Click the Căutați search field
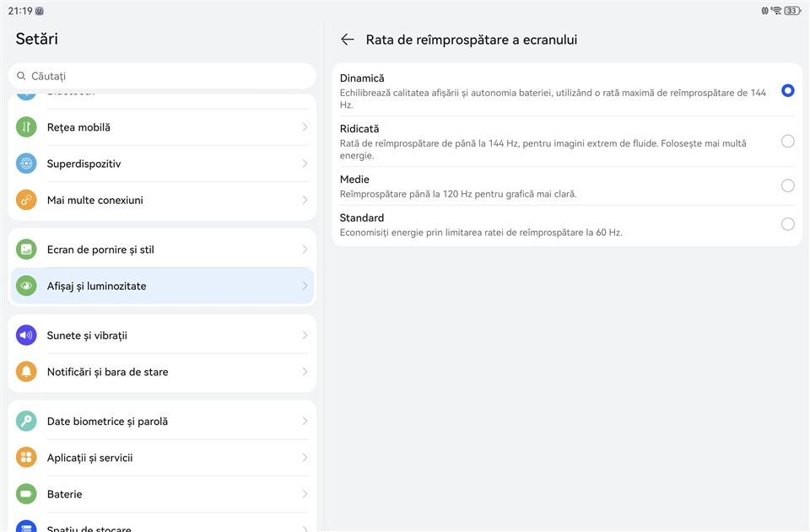The height and width of the screenshot is (532, 810). pyautogui.click(x=162, y=76)
